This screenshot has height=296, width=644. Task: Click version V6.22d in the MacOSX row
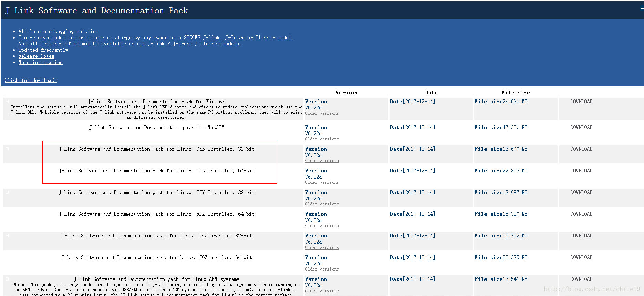314,134
